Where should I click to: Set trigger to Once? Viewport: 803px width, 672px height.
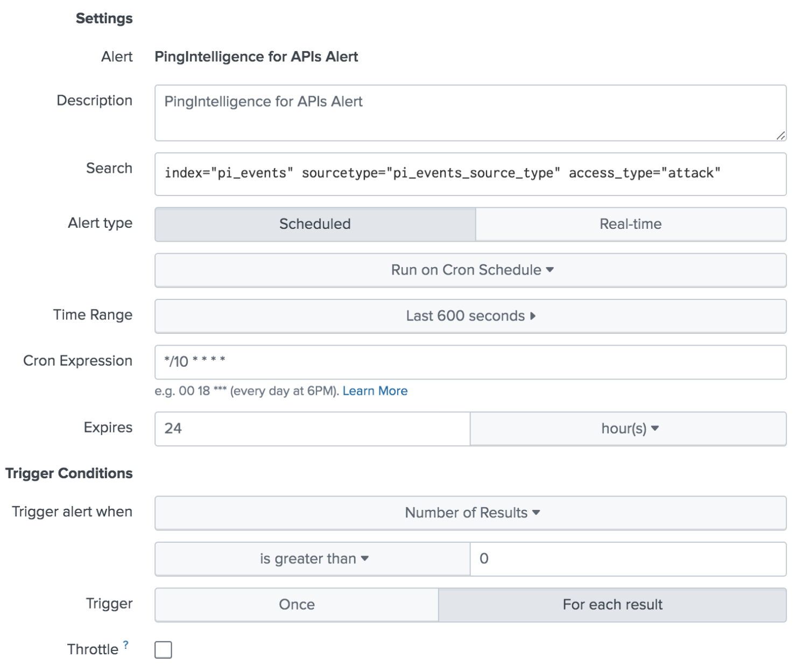(297, 605)
